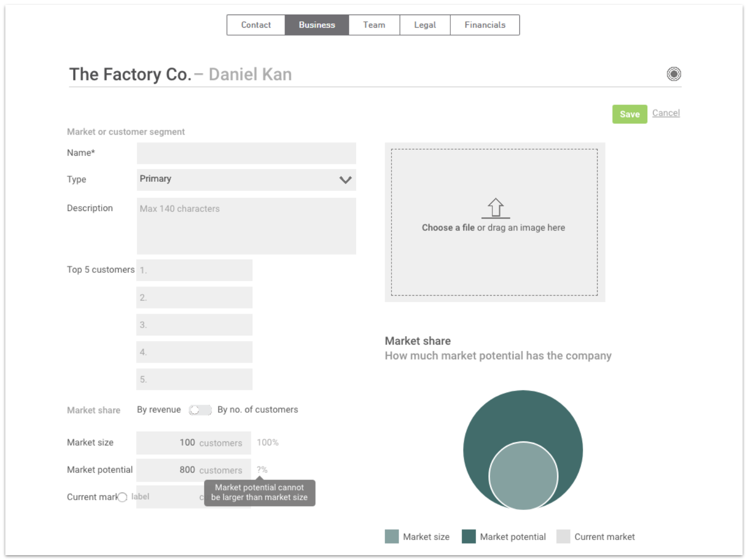
Task: Click the 100% market size percentage
Action: (267, 442)
